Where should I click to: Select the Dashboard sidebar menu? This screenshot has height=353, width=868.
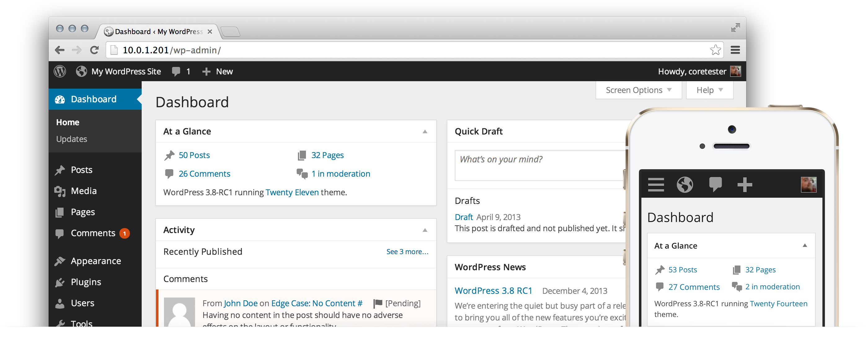tap(95, 99)
